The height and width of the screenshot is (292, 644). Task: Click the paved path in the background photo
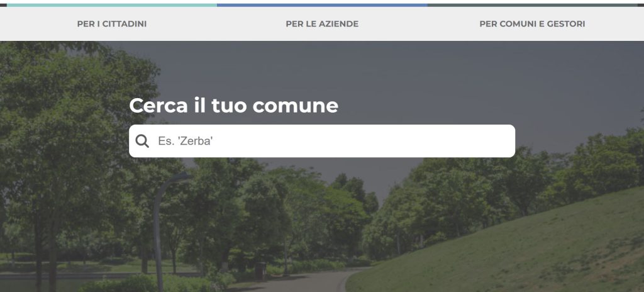pyautogui.click(x=304, y=282)
